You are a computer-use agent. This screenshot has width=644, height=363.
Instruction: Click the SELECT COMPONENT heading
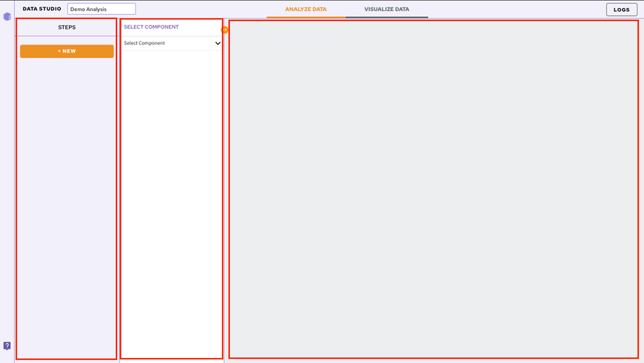click(x=151, y=26)
